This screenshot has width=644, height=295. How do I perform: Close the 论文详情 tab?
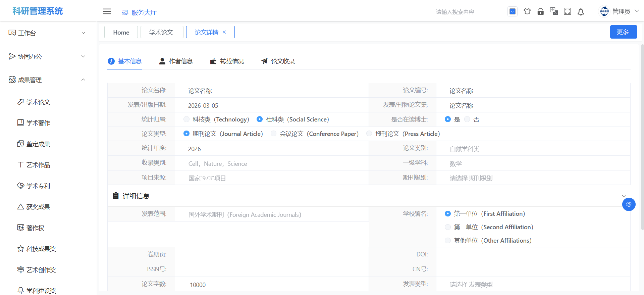coord(224,32)
